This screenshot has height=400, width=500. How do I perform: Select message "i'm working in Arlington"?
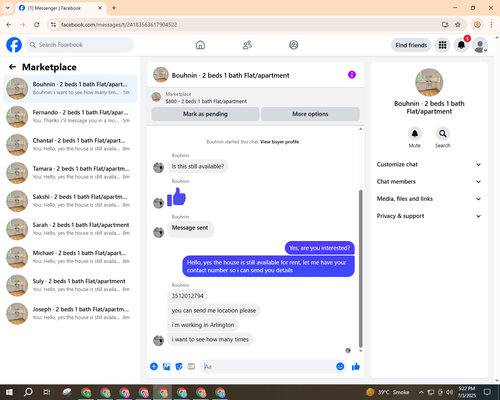pyautogui.click(x=203, y=325)
